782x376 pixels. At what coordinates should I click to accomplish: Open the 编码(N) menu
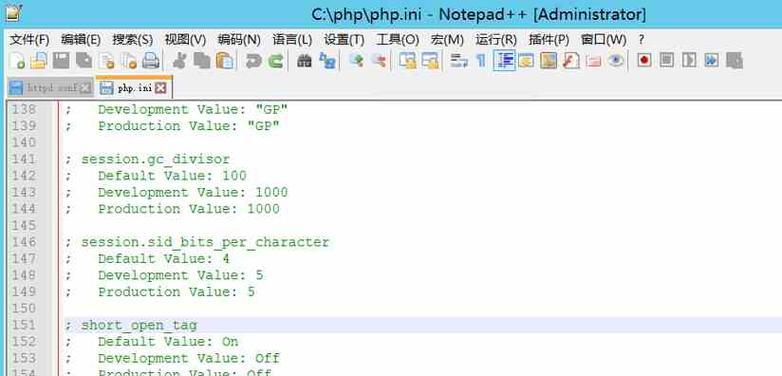tap(239, 39)
